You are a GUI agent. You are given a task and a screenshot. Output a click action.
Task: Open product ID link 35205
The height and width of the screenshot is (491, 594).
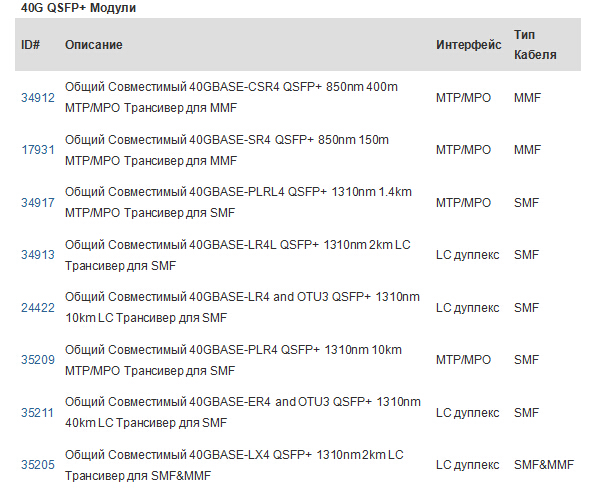pyautogui.click(x=38, y=464)
